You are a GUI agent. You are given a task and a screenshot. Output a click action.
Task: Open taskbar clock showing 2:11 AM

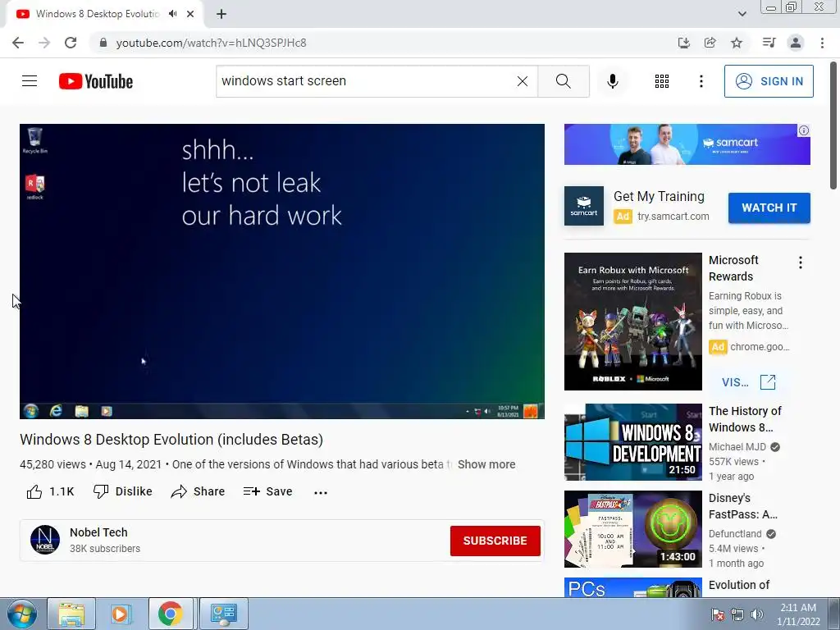tap(798, 614)
